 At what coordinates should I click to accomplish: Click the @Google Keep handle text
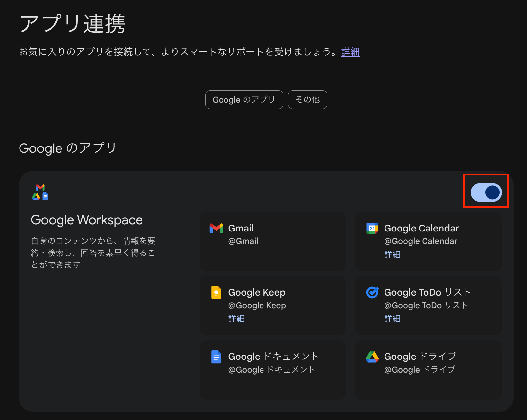257,306
